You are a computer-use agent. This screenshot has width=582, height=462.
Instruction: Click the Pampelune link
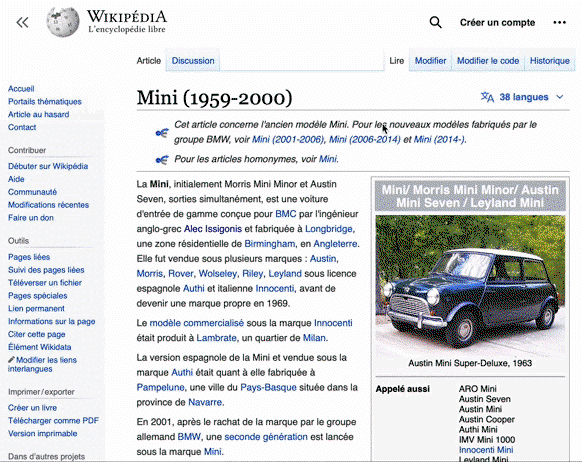pos(160,387)
